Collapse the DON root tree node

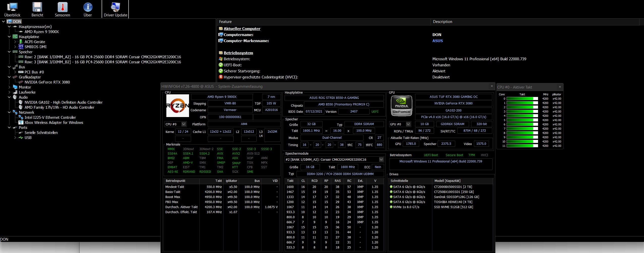click(x=3, y=21)
